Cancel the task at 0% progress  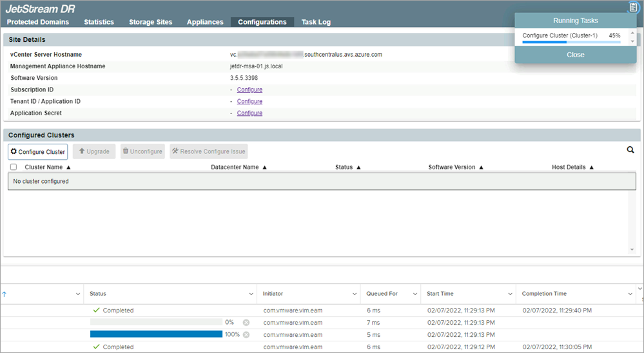coord(246,323)
